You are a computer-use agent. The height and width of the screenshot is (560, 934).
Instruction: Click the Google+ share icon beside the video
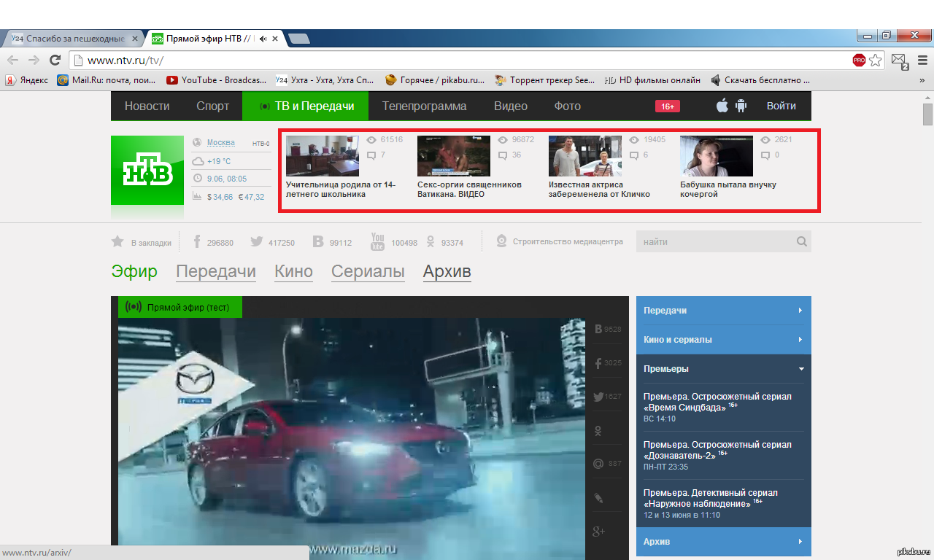click(598, 532)
